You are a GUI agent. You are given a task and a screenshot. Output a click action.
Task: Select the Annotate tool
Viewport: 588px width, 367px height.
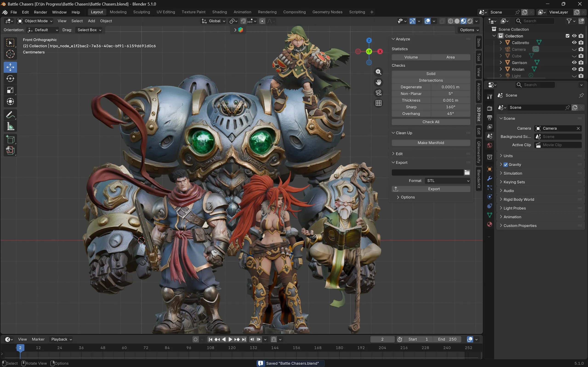pyautogui.click(x=10, y=115)
